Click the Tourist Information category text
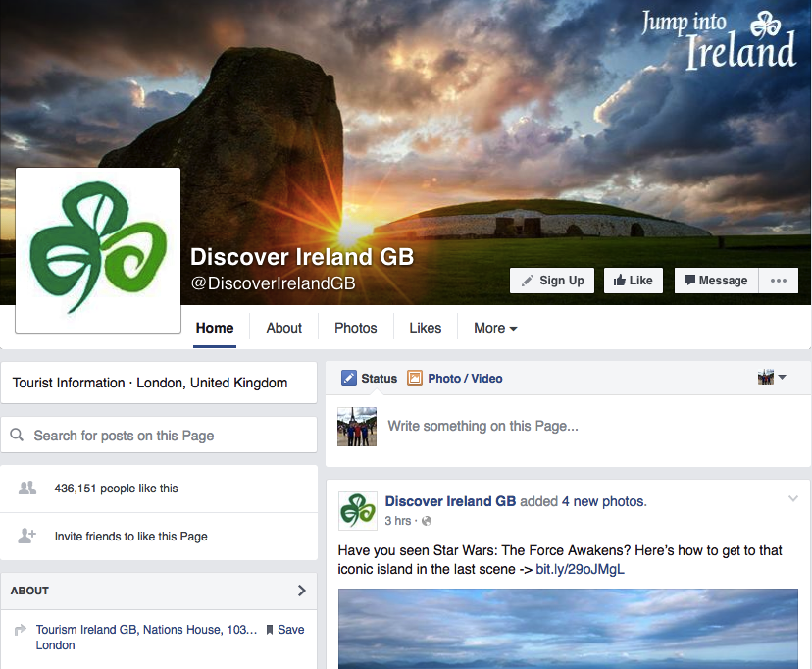Screen dimensions: 812x669 (x=69, y=383)
